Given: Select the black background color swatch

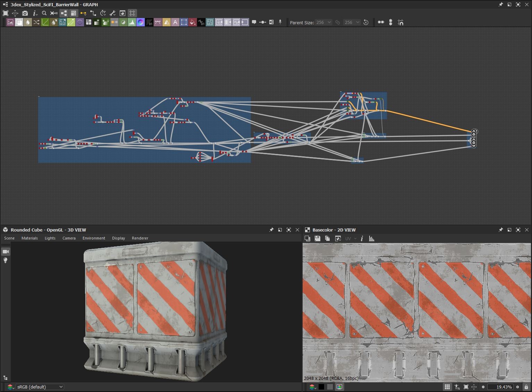Looking at the screenshot, I should pyautogui.click(x=321, y=387).
